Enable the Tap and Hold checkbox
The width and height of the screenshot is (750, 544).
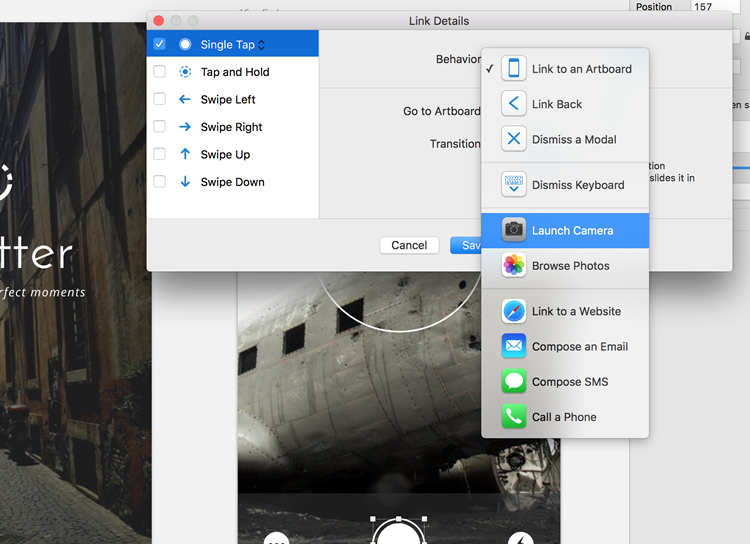159,72
